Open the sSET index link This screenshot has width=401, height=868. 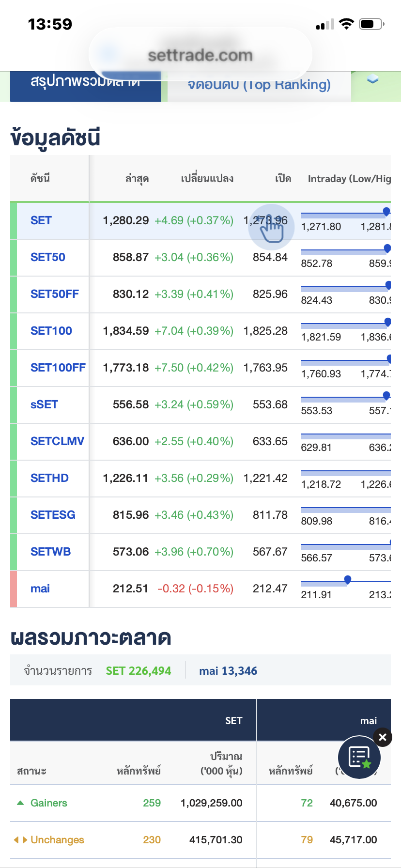tap(44, 404)
